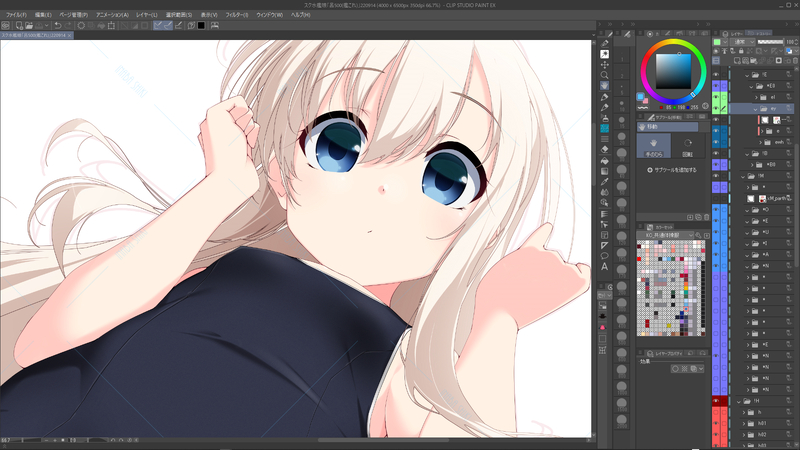
Task: Open the blending mode 通常 dropdown
Action: [x=742, y=41]
